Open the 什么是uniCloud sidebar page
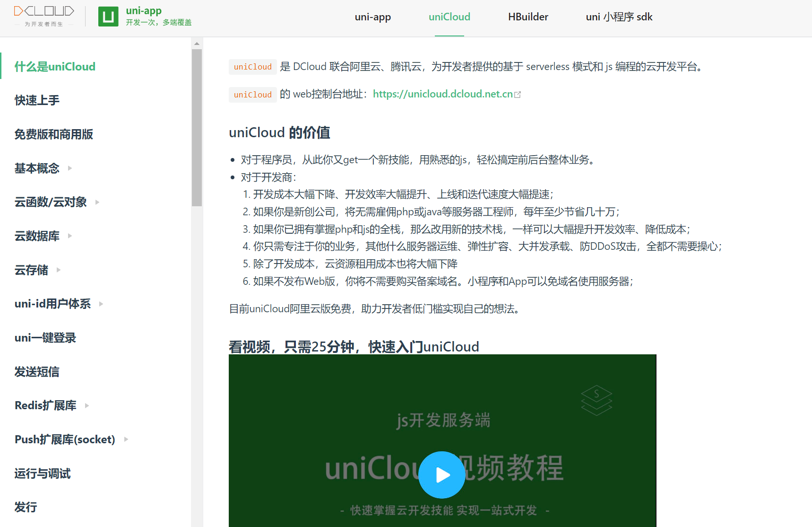This screenshot has width=812, height=527. [55, 67]
